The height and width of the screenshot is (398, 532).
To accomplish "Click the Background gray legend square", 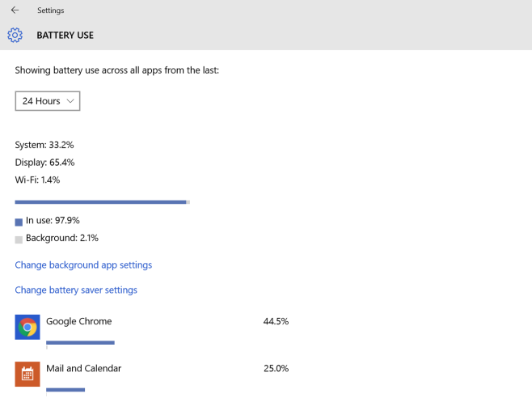I will 19,239.
